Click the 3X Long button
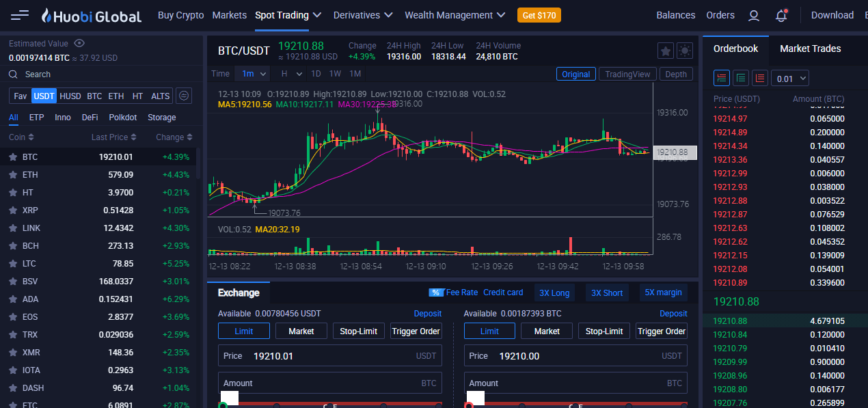This screenshot has height=408, width=868. pos(554,293)
